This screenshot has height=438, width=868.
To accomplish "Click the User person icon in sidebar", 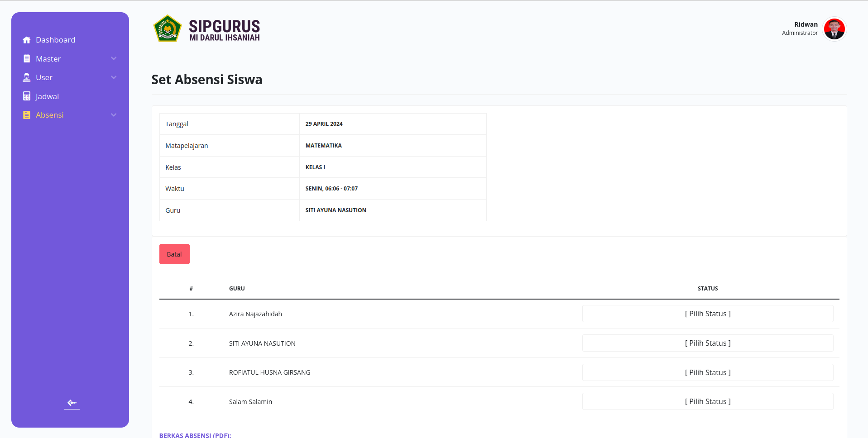I will pyautogui.click(x=27, y=77).
